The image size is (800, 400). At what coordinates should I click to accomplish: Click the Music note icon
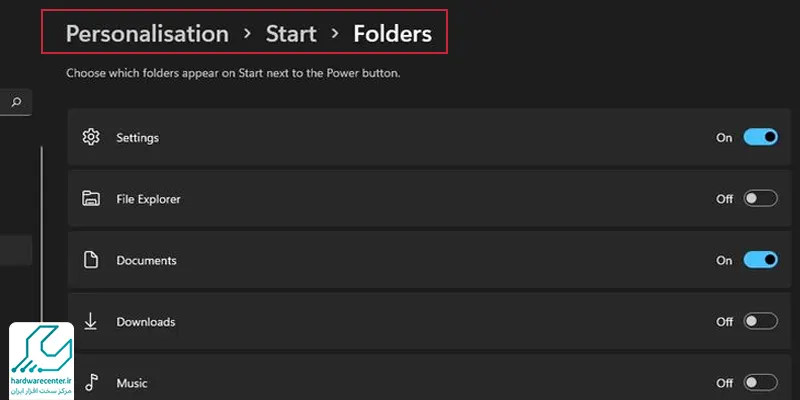91,382
